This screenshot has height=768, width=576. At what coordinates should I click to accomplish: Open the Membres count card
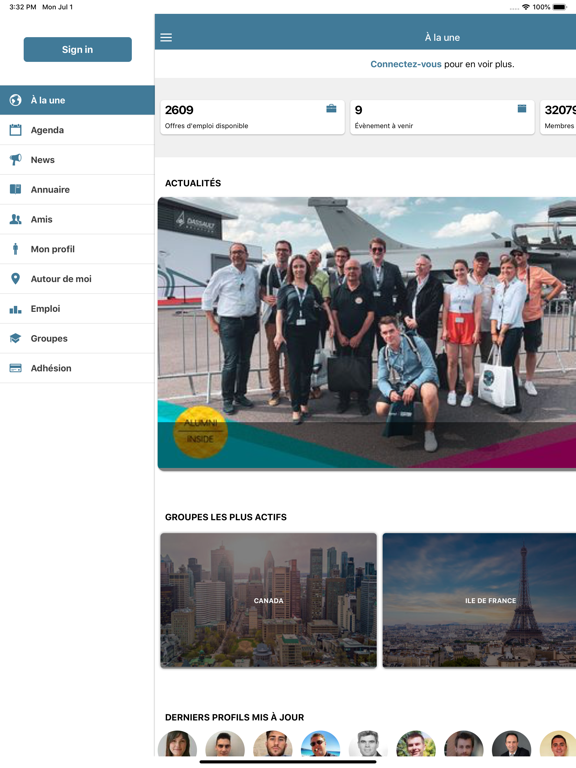(558, 117)
